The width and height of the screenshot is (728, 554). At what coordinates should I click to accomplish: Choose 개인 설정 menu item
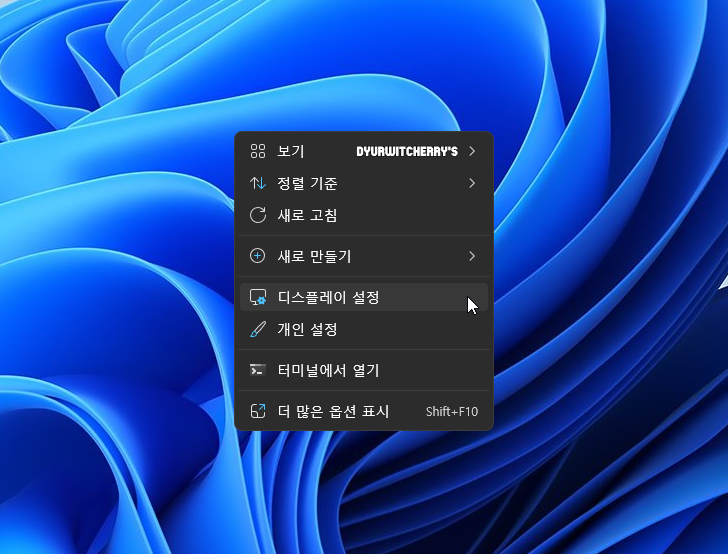(364, 329)
